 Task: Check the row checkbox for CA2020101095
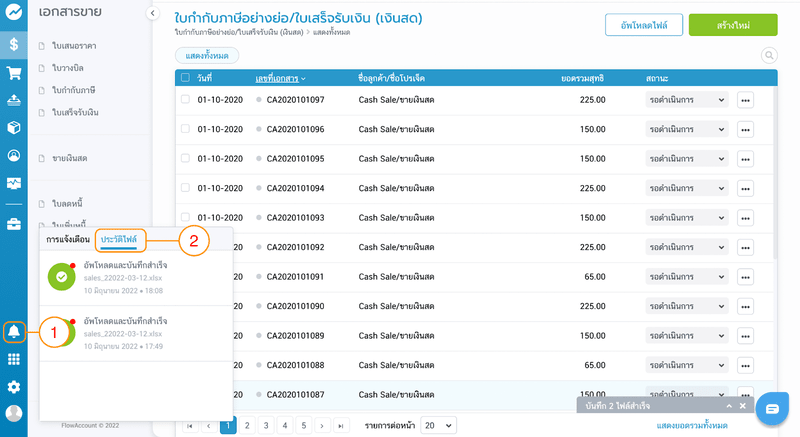tap(185, 158)
